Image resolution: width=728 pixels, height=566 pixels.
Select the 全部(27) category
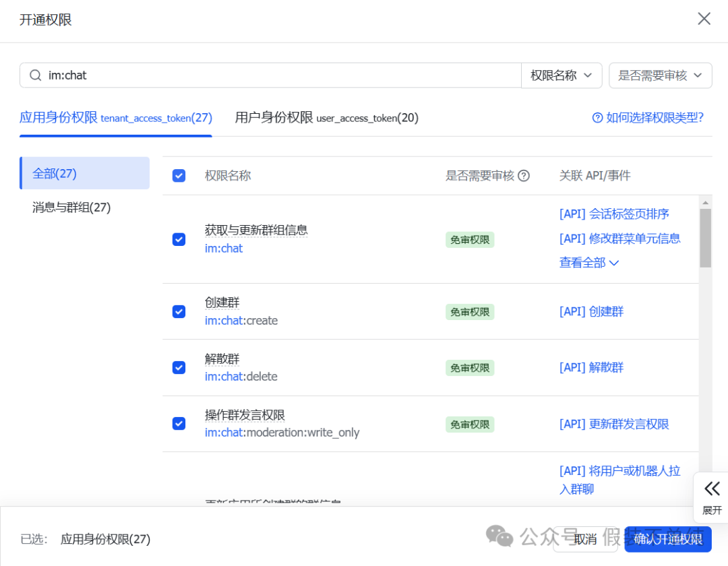click(x=84, y=173)
